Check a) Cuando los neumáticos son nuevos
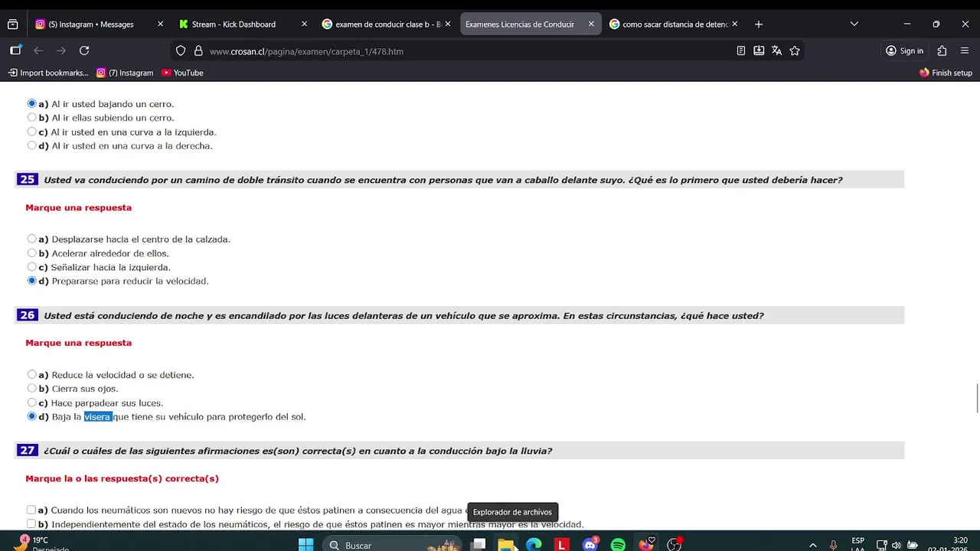Image resolution: width=980 pixels, height=551 pixels. (x=31, y=510)
